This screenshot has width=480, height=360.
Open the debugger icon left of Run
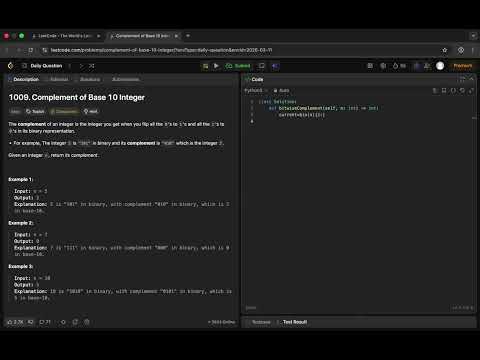coord(205,66)
